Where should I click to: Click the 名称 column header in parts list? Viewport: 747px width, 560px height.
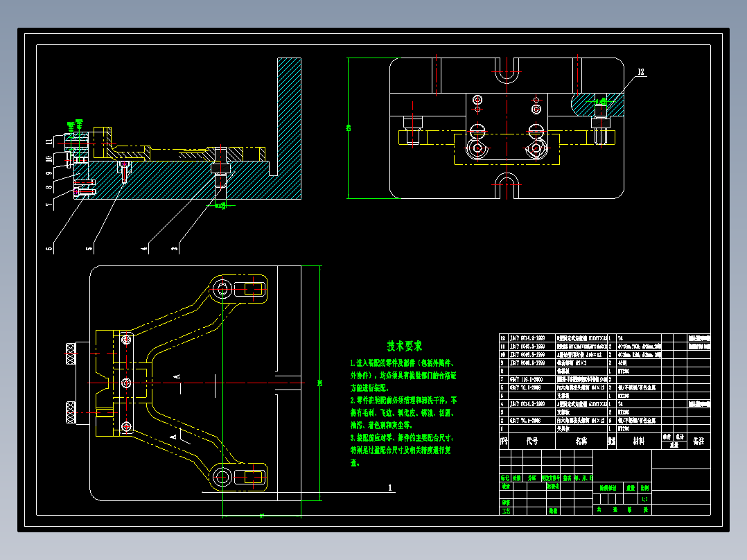[x=581, y=441]
